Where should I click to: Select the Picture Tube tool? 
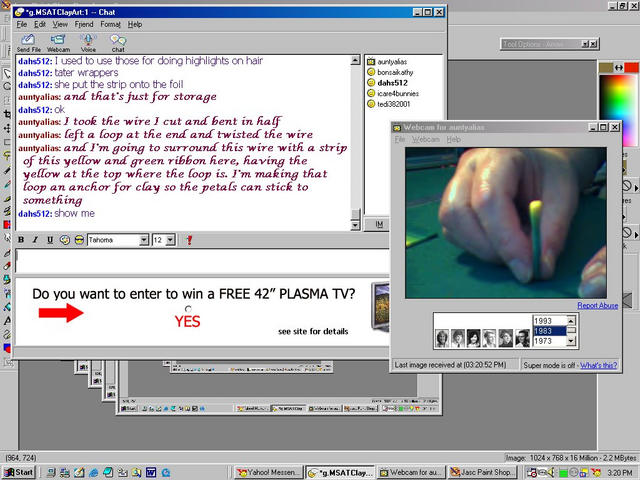pos(7,279)
